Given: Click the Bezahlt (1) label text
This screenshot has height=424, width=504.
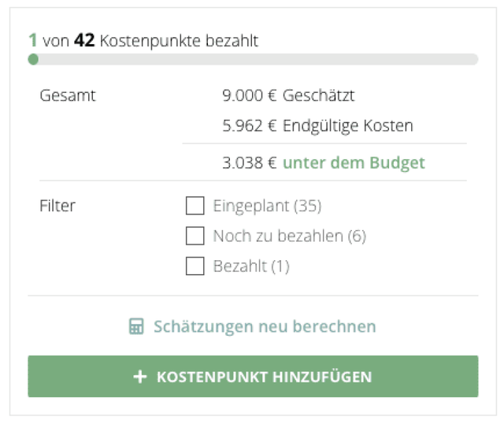Looking at the screenshot, I should pos(251,266).
